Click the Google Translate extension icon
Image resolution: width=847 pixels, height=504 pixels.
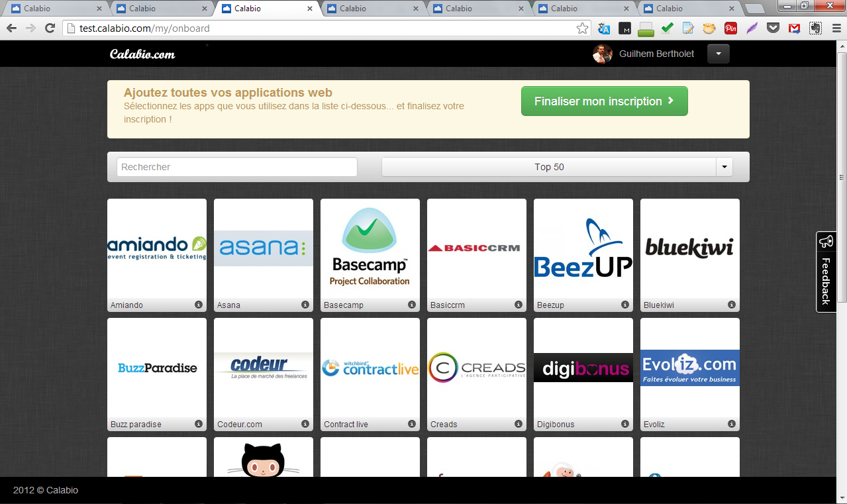pyautogui.click(x=603, y=28)
